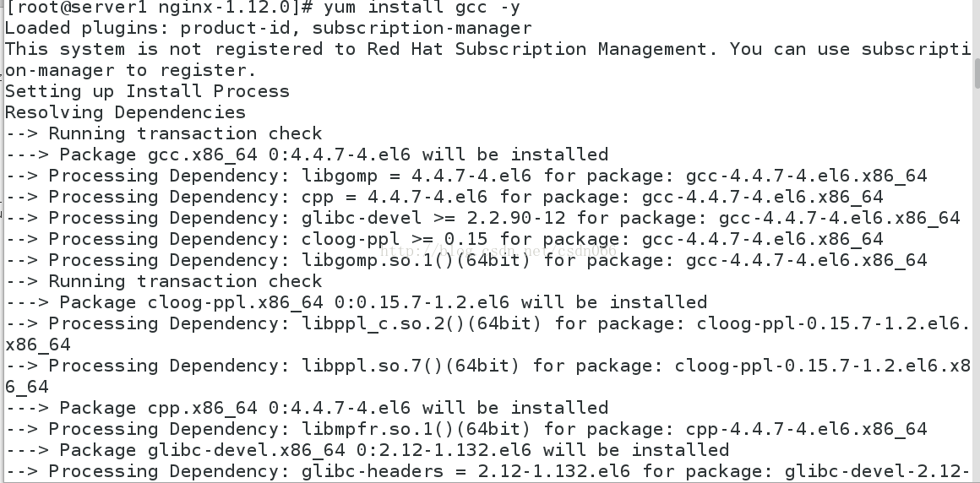Click the libgomp = 4.4.7-4.el6 dependency line

[x=466, y=176]
